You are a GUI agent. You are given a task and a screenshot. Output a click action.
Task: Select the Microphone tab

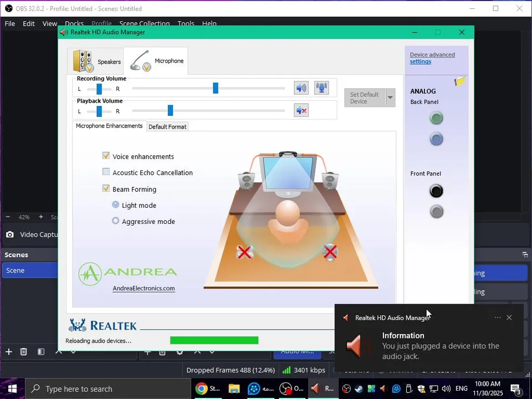coord(156,61)
